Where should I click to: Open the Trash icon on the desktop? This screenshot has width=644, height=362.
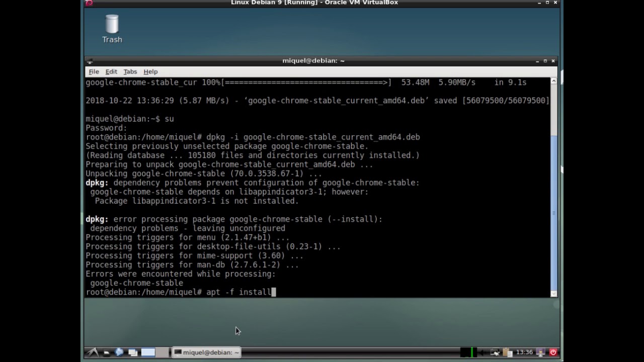(112, 29)
